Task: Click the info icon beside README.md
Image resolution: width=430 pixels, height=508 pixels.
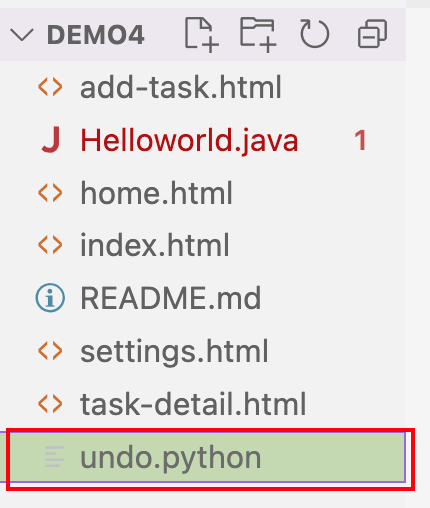Action: tap(50, 298)
